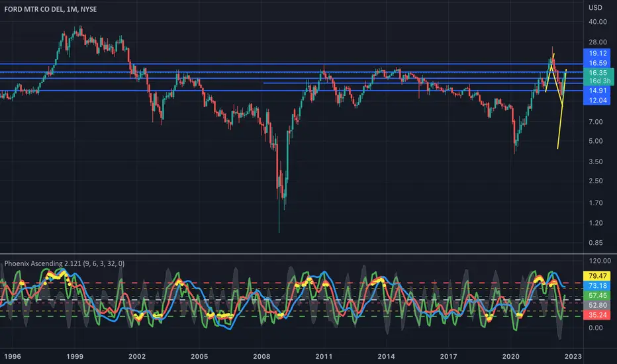
Task: Click the FORD MTR CO DEL symbol title
Action: 50,9
